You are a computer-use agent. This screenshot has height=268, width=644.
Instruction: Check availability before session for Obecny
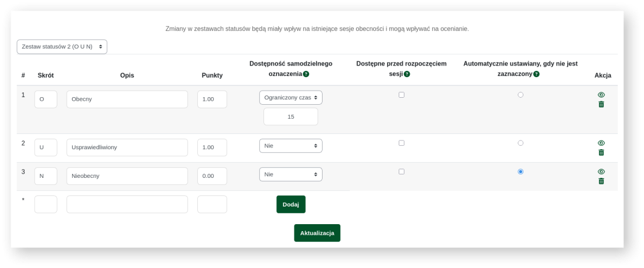point(402,95)
